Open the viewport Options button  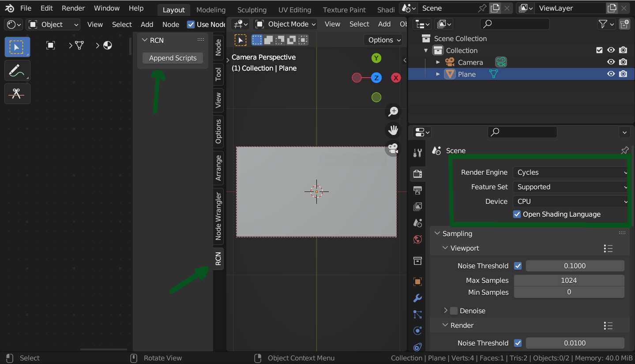pyautogui.click(x=383, y=40)
